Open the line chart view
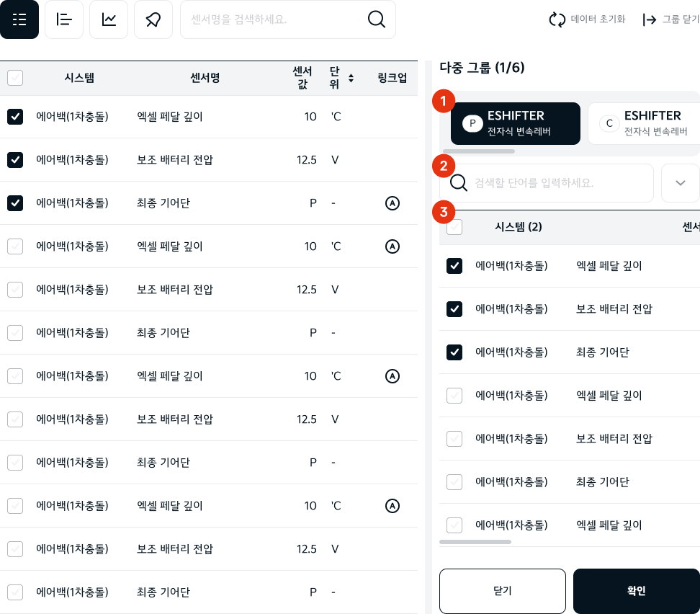 (x=109, y=19)
